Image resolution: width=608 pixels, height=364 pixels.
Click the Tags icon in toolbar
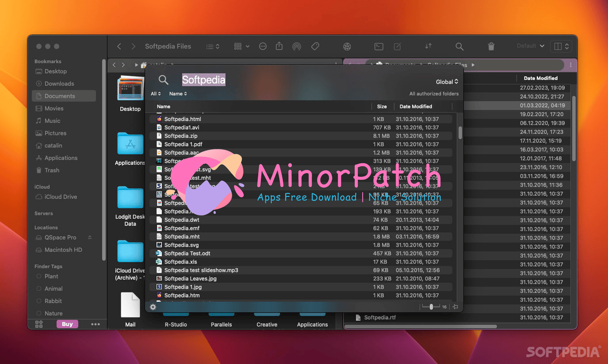pos(314,47)
